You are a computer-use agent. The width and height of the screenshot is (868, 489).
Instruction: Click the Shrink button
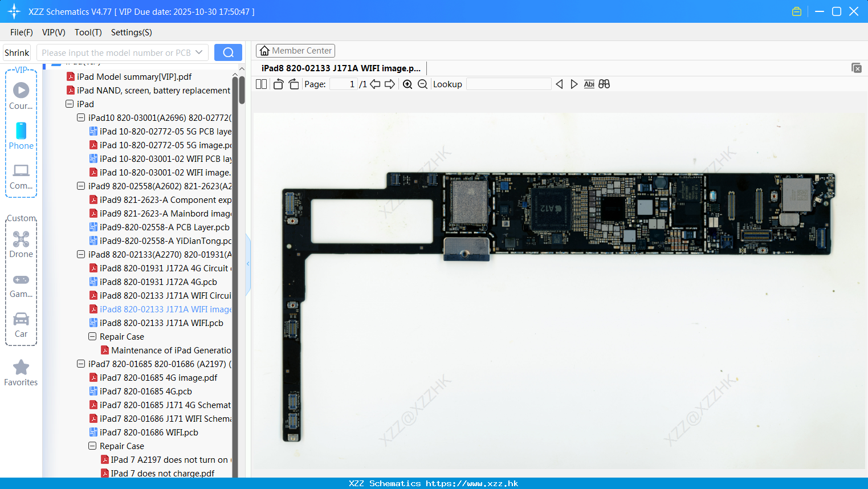[17, 52]
